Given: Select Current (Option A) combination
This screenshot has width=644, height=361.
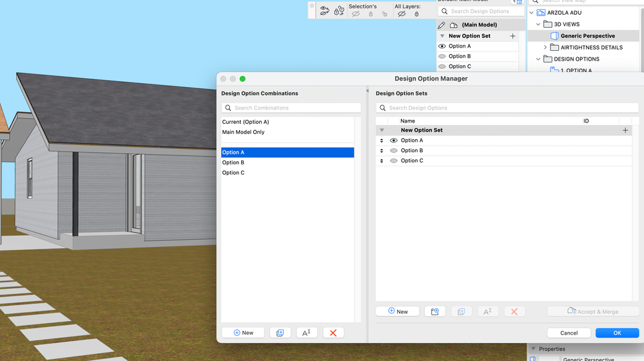Looking at the screenshot, I should point(288,122).
